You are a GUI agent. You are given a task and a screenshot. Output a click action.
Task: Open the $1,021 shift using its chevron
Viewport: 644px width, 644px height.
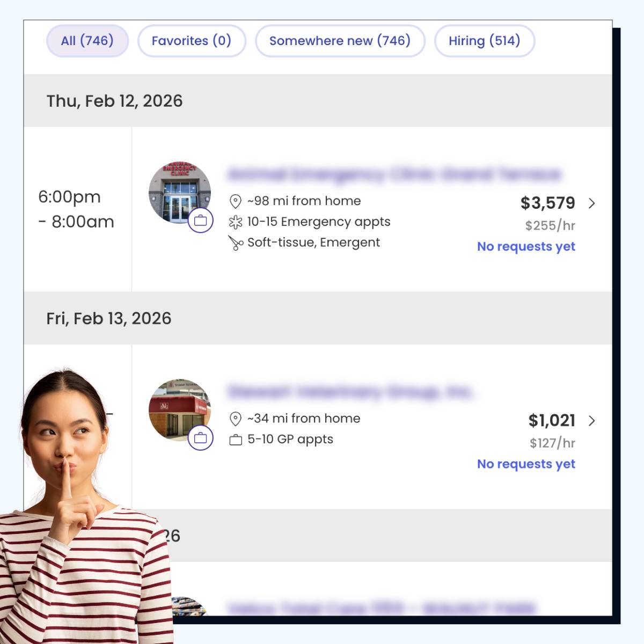(x=591, y=421)
